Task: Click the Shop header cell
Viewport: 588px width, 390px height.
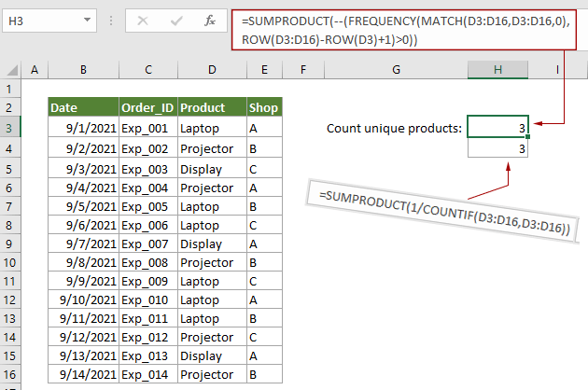Action: [263, 107]
